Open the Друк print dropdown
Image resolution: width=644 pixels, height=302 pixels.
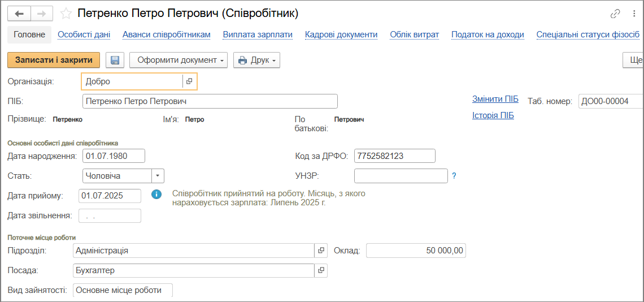point(256,60)
